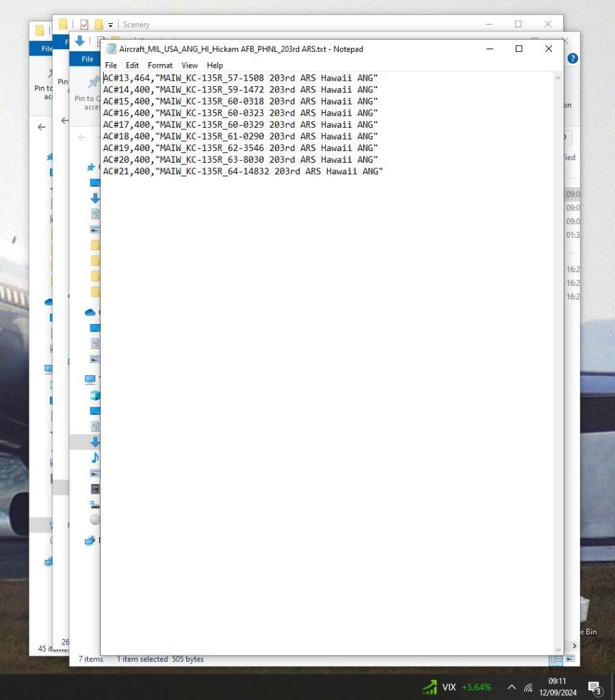Open the File tab of the Explorer behind Notepad
Viewport: 615px width, 700px height.
87,59
